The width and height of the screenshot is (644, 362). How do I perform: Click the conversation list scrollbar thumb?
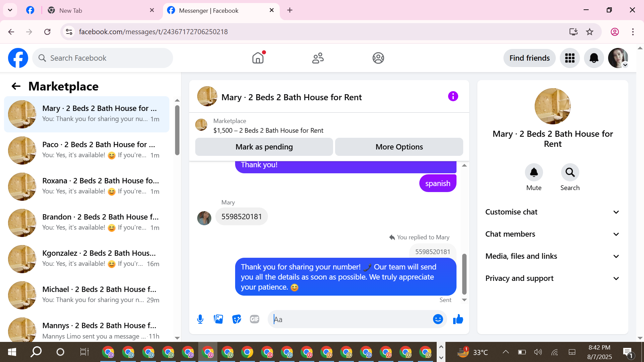point(177,130)
